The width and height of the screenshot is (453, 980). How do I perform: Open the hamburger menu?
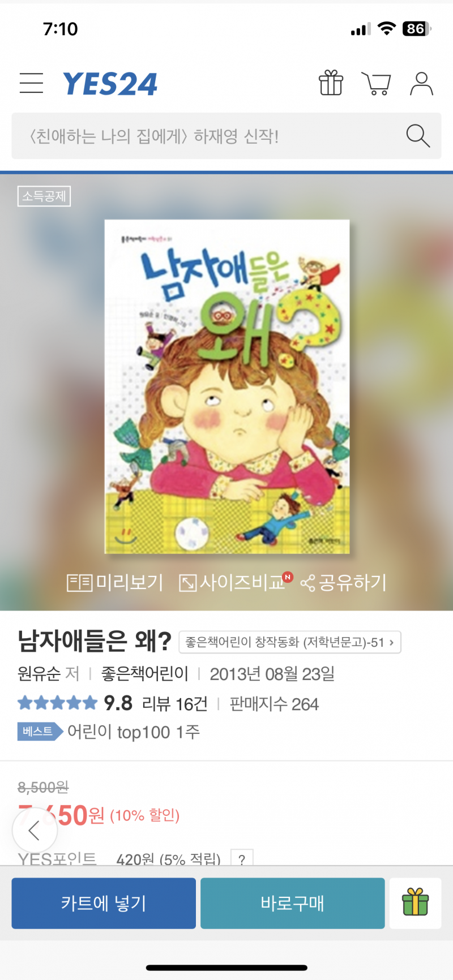[x=31, y=83]
